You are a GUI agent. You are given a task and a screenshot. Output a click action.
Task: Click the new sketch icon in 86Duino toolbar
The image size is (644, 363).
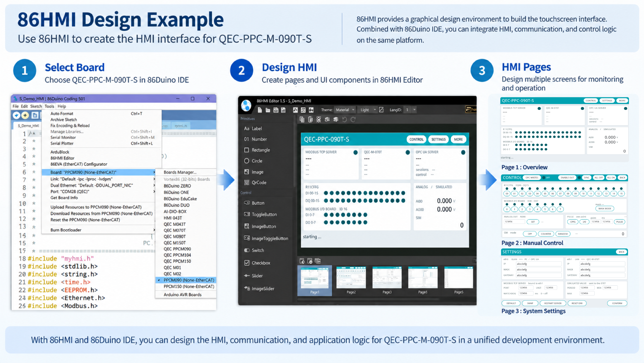tap(35, 116)
